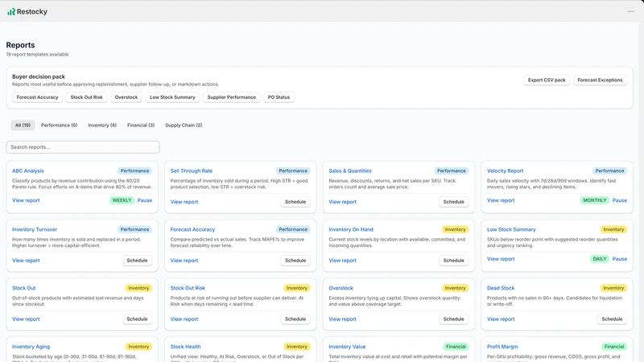Click the PO Status chip
The image size is (644, 362).
tap(279, 97)
